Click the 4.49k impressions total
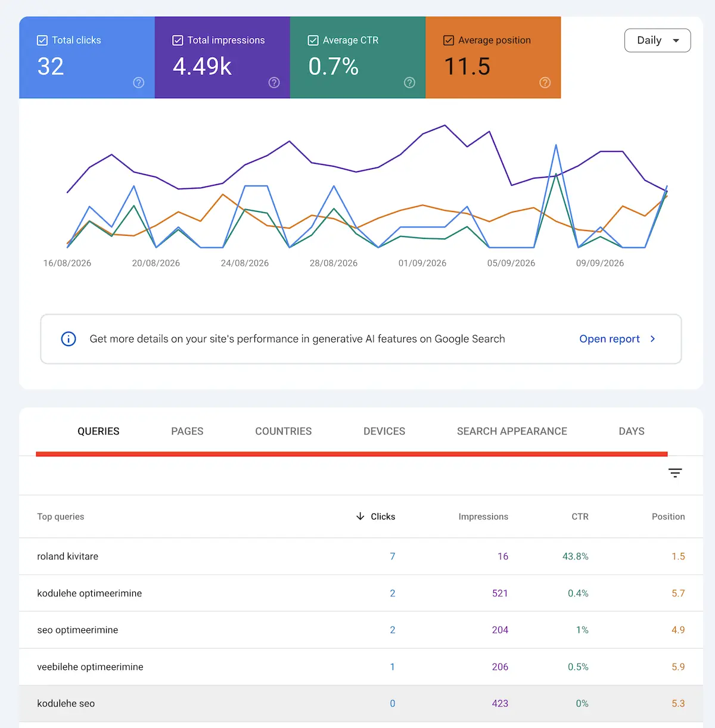This screenshot has width=715, height=728. point(202,66)
